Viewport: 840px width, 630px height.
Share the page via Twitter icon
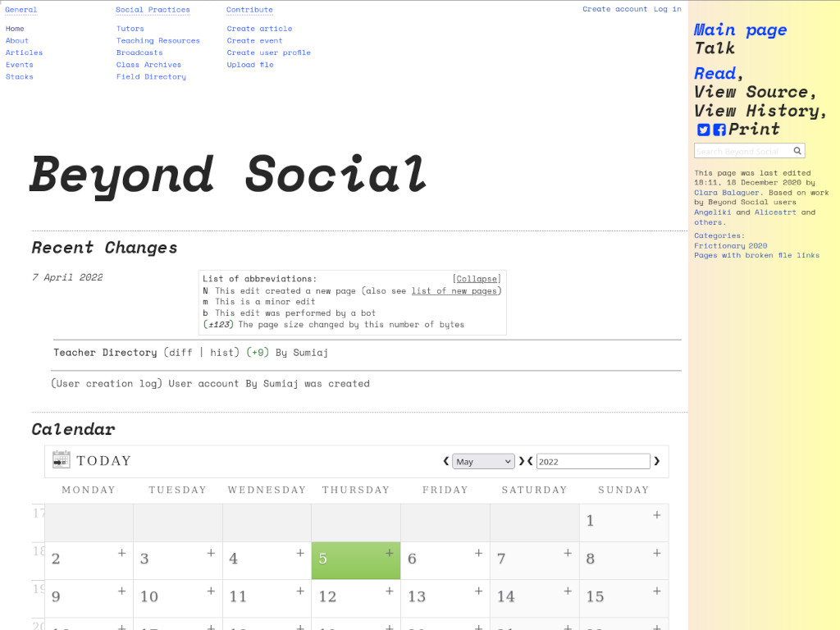click(703, 130)
